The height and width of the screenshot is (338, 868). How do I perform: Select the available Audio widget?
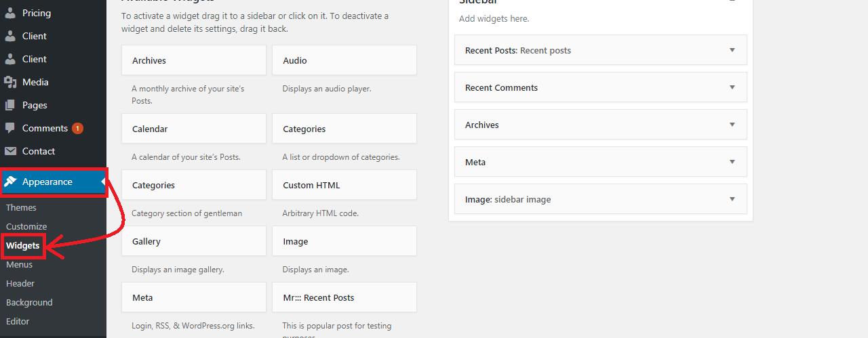tap(344, 60)
